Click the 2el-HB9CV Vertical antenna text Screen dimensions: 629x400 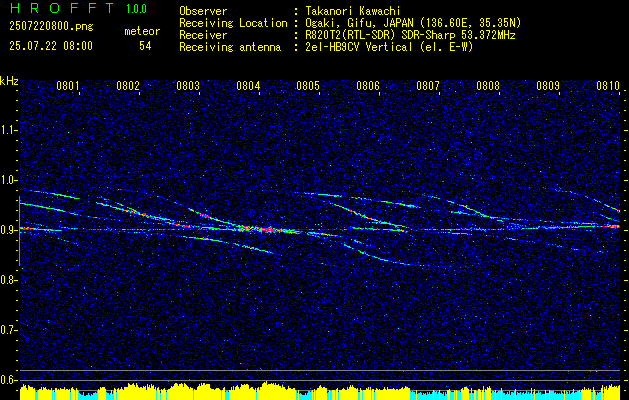point(389,47)
